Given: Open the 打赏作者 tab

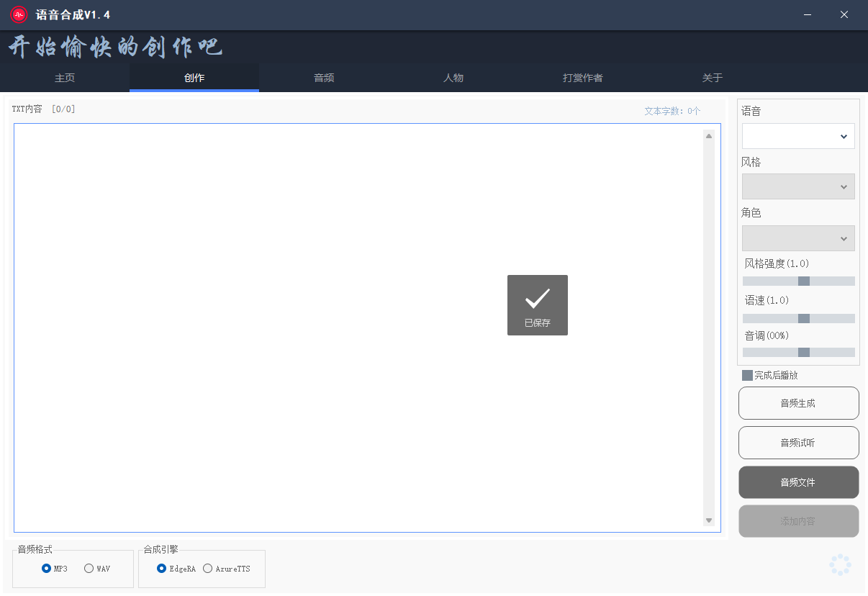Looking at the screenshot, I should coord(583,78).
